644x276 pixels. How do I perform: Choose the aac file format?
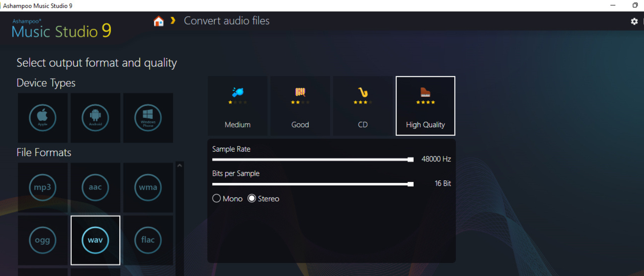click(95, 187)
